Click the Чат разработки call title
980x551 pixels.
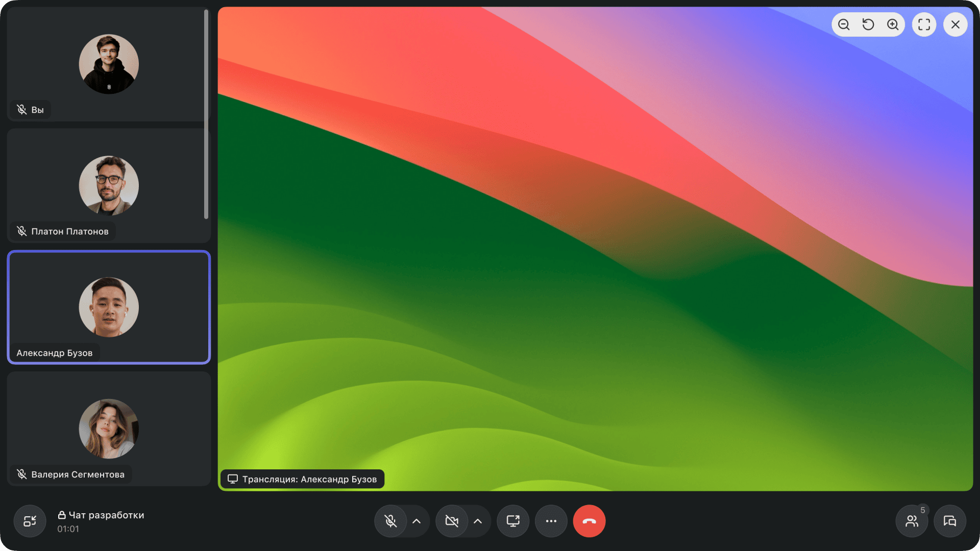(106, 515)
